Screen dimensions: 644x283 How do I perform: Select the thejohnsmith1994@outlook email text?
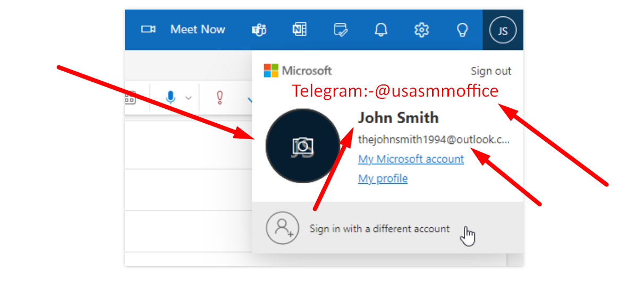[x=434, y=140]
